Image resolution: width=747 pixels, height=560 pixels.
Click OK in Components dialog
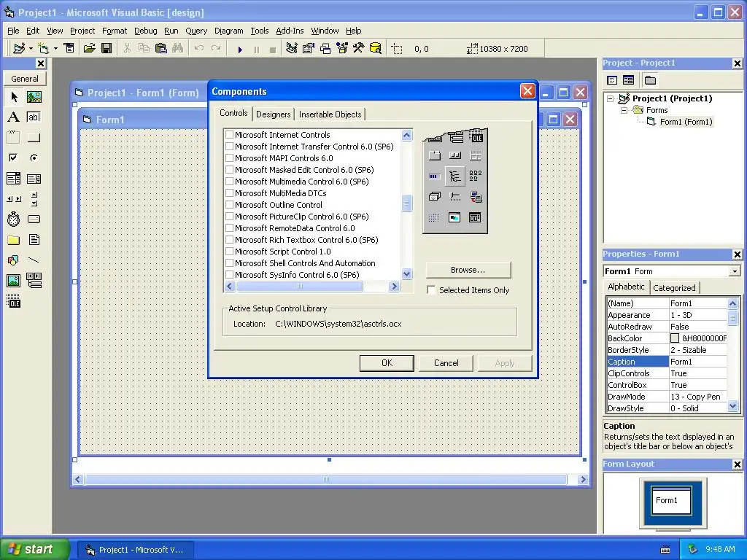click(x=387, y=363)
